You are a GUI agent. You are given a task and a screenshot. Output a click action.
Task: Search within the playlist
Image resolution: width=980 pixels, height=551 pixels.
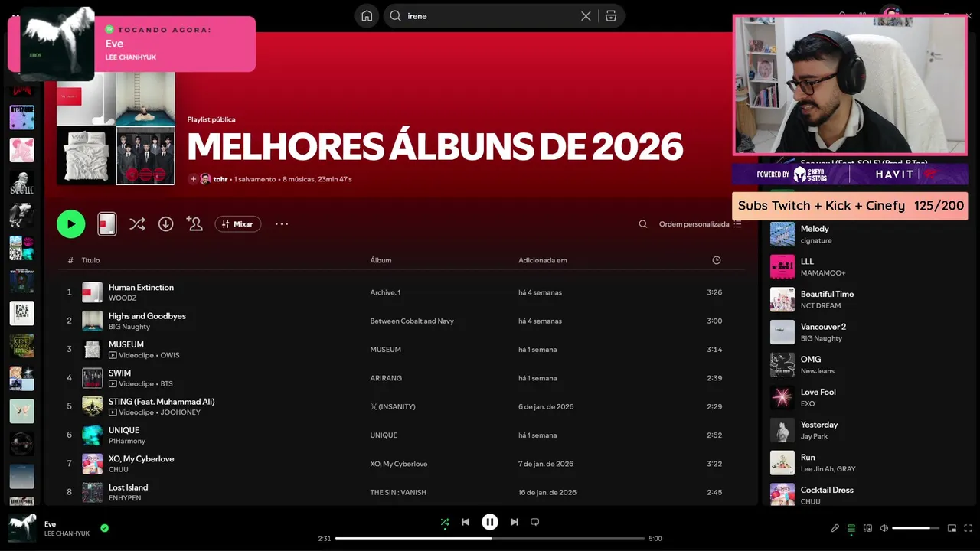click(x=643, y=224)
